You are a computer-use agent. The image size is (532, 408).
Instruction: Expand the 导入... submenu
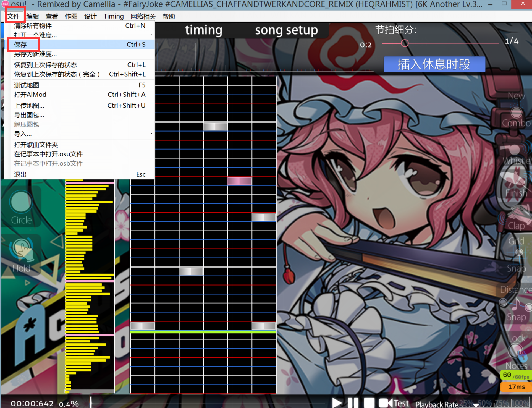tap(80, 134)
